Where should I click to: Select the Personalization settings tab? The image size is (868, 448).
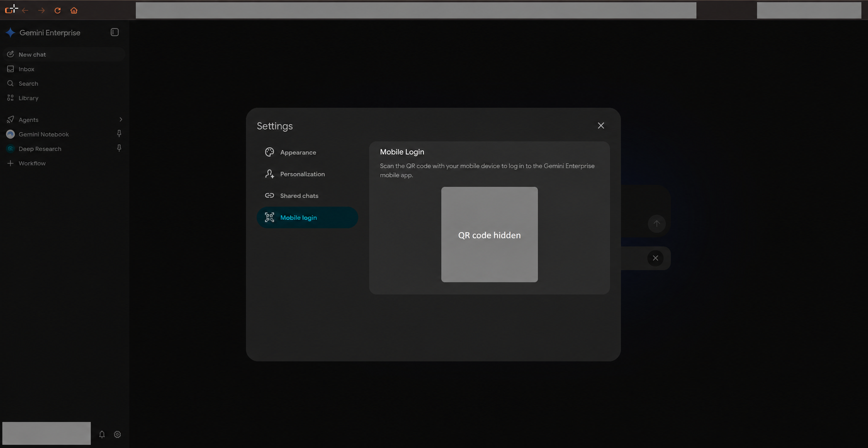[x=307, y=174]
